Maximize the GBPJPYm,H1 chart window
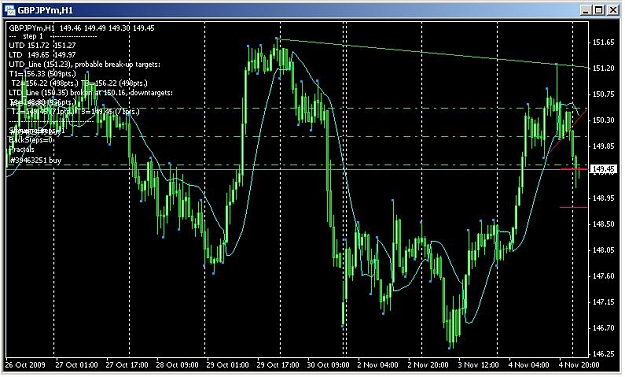The image size is (625, 377). [x=599, y=10]
